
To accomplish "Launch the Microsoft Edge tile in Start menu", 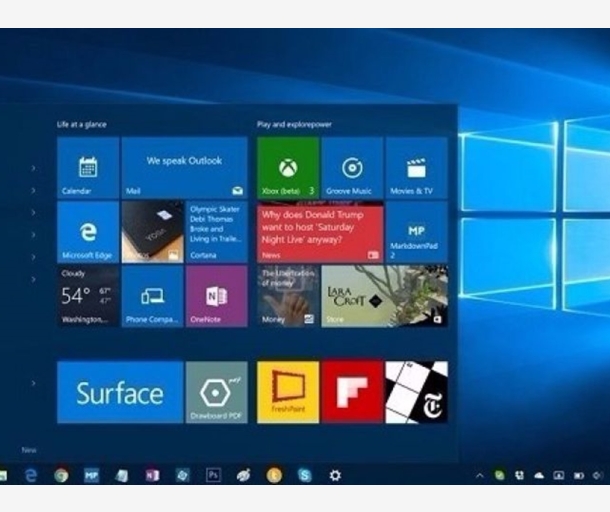I will click(x=88, y=232).
